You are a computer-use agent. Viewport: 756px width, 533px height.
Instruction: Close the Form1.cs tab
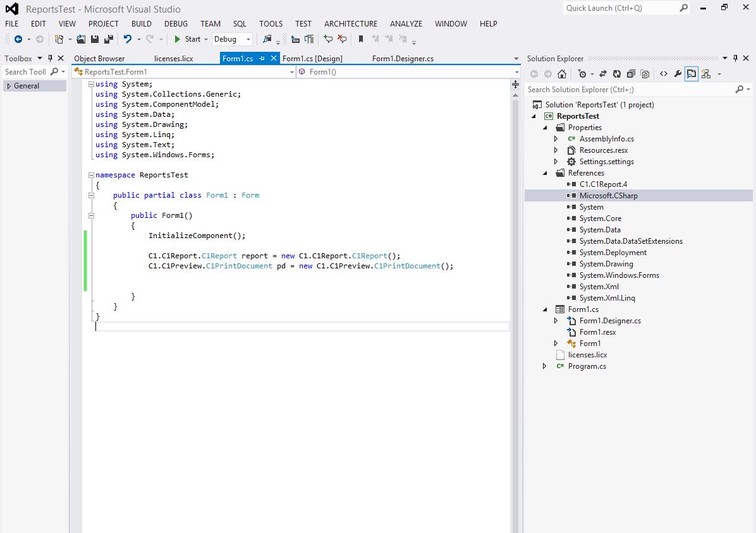[273, 58]
